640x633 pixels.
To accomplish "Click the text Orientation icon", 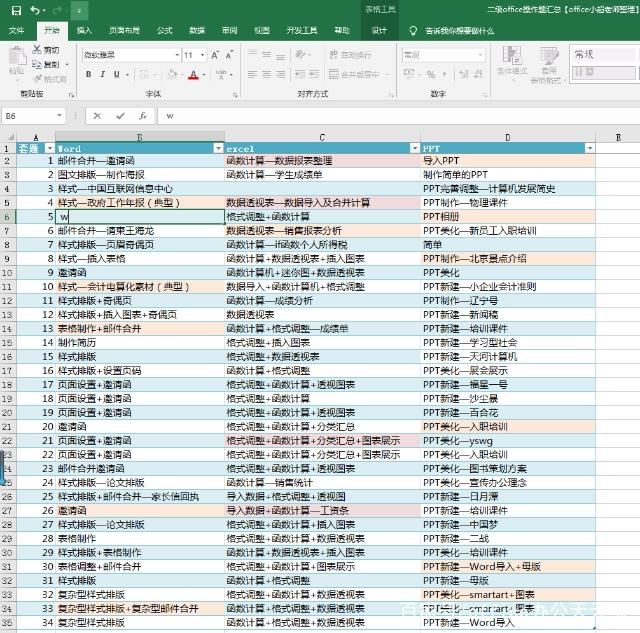I will point(301,54).
